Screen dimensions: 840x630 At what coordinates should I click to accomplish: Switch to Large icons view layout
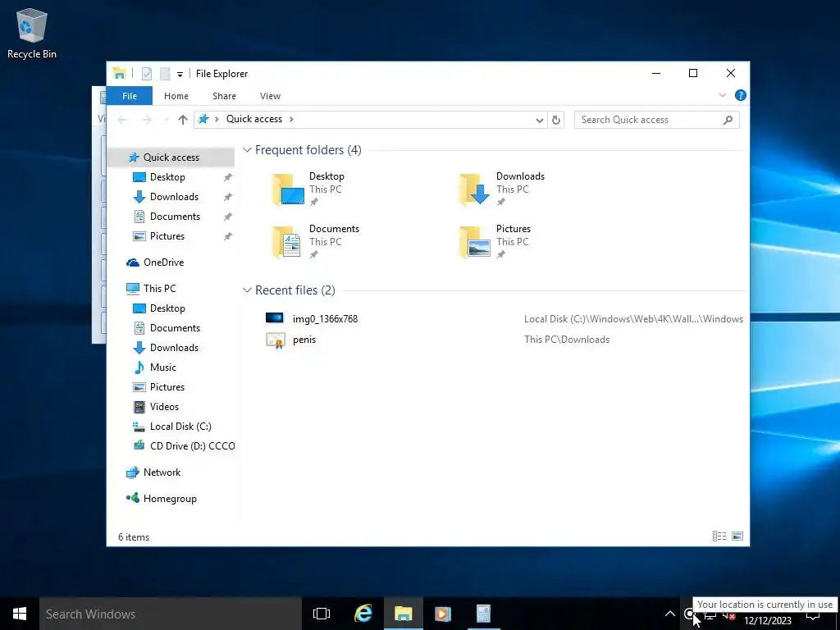737,536
